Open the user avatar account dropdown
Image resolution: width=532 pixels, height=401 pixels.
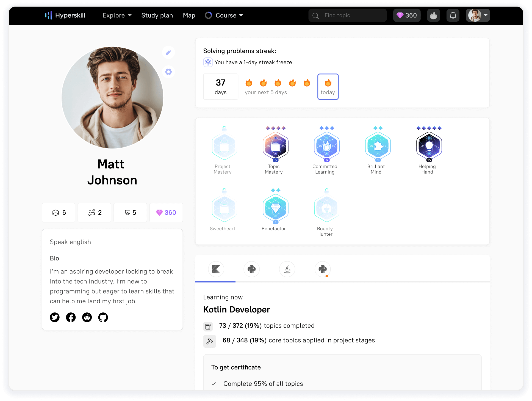[478, 15]
